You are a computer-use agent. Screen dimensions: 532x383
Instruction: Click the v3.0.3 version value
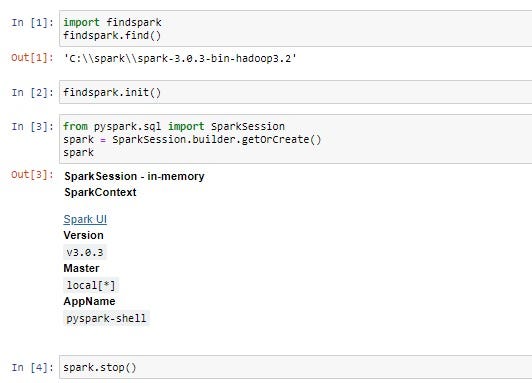(85, 252)
